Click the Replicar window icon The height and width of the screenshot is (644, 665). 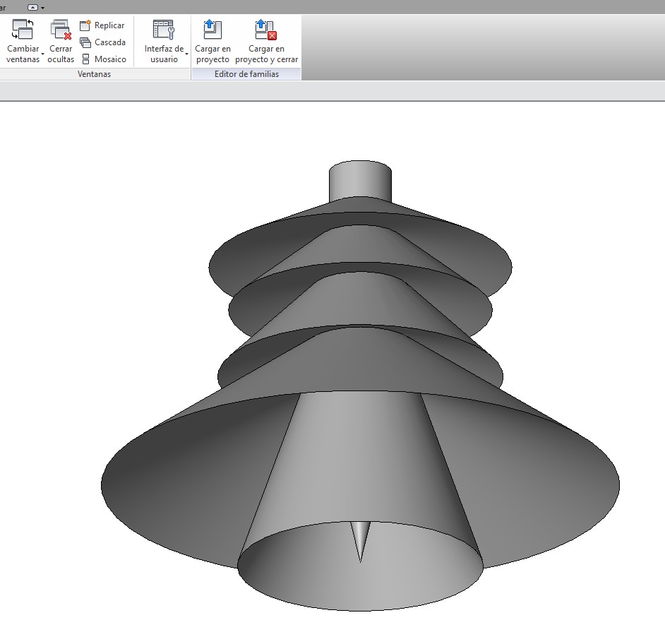click(x=85, y=25)
